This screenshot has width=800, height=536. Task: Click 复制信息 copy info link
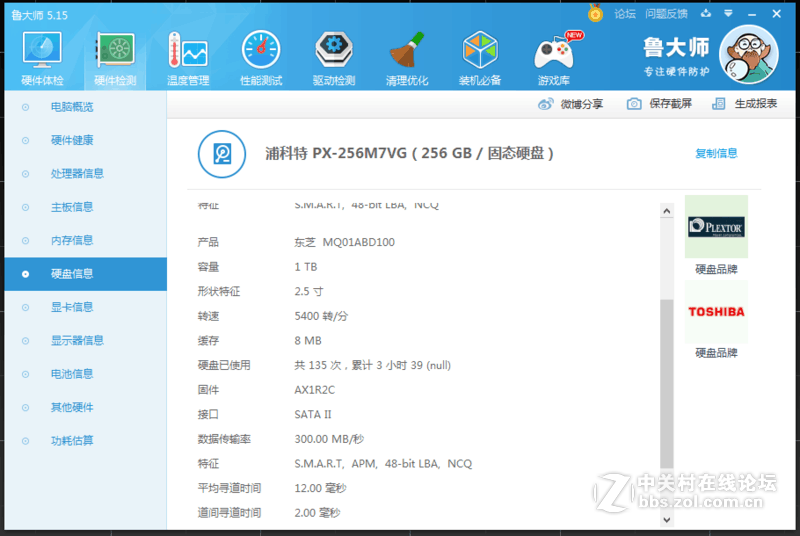pos(716,154)
